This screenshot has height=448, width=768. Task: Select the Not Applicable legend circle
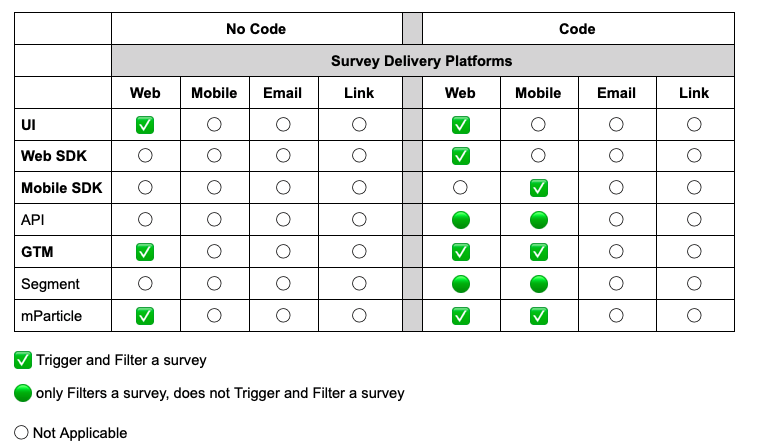pyautogui.click(x=21, y=432)
